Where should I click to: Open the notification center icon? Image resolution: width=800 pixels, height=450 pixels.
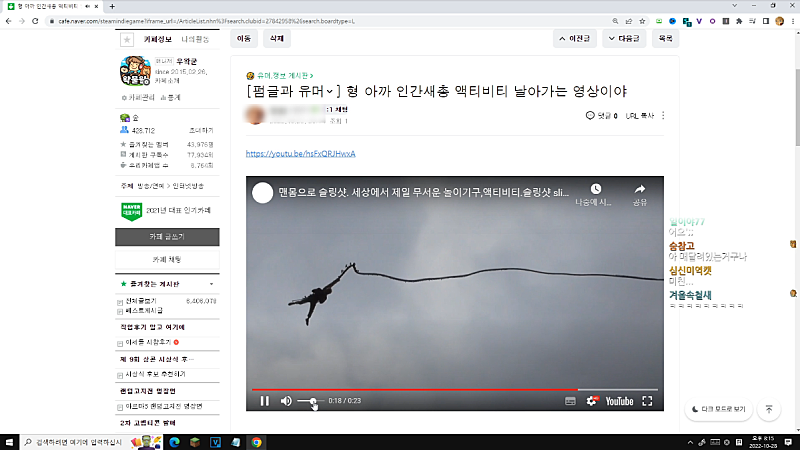point(788,442)
